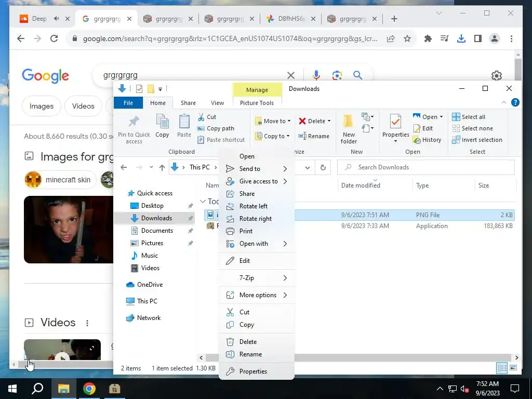Image resolution: width=532 pixels, height=399 pixels.
Task: Select OneDrive in navigation pane
Action: coord(144,285)
